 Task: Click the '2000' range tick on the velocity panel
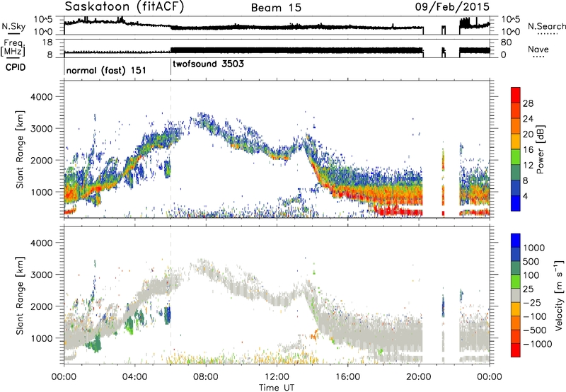click(42, 306)
